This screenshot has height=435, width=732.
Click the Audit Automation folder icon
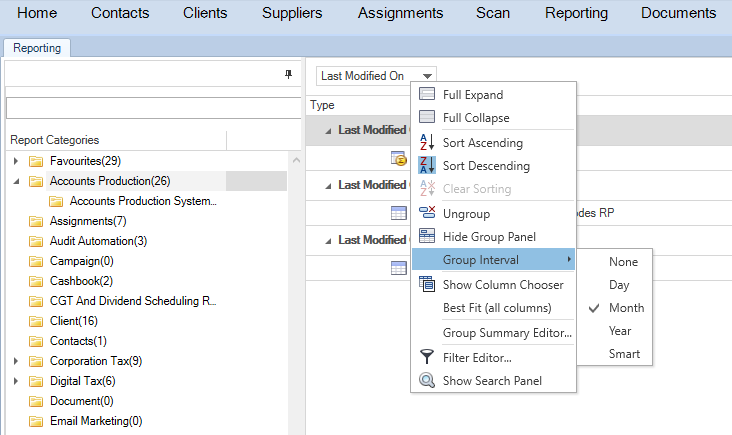click(x=35, y=241)
